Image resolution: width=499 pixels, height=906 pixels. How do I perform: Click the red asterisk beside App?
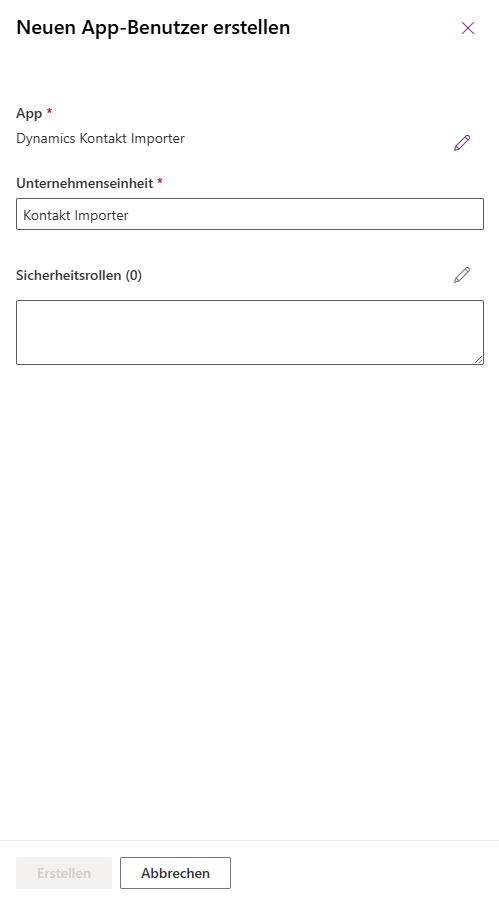(49, 111)
